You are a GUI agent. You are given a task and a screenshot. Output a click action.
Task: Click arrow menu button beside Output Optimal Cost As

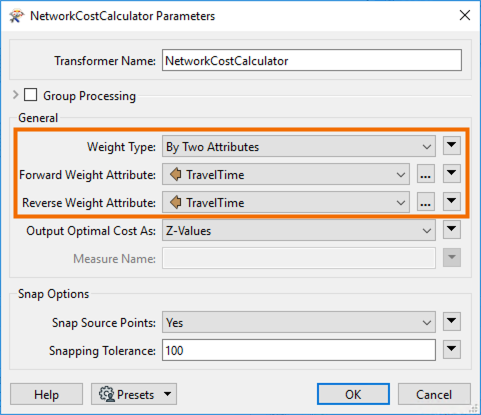[x=452, y=230]
